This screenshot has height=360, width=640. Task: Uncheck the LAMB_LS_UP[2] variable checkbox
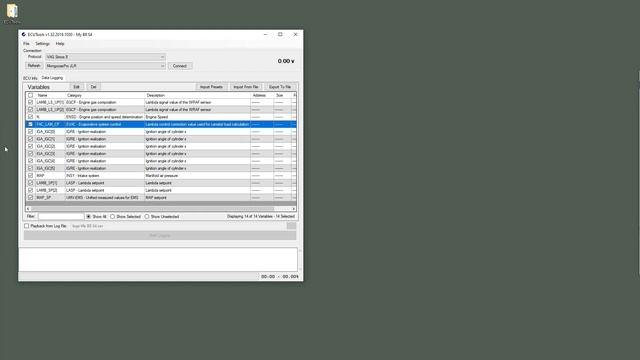[30, 110]
